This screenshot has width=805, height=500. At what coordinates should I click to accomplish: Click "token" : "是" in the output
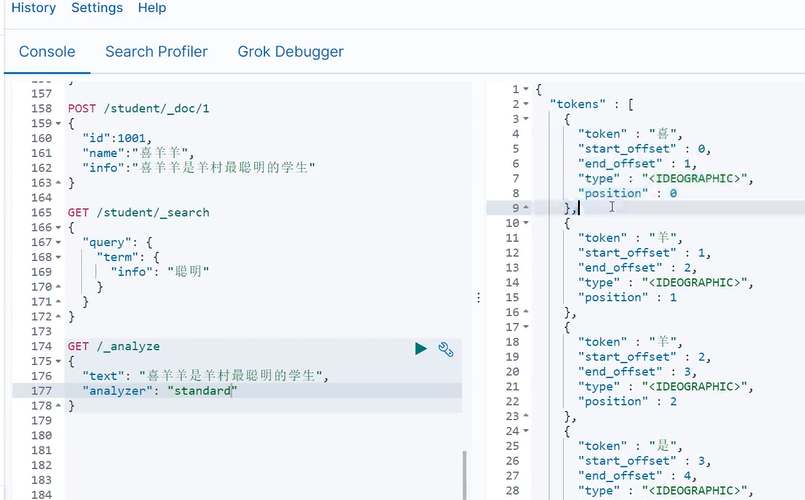[630, 446]
